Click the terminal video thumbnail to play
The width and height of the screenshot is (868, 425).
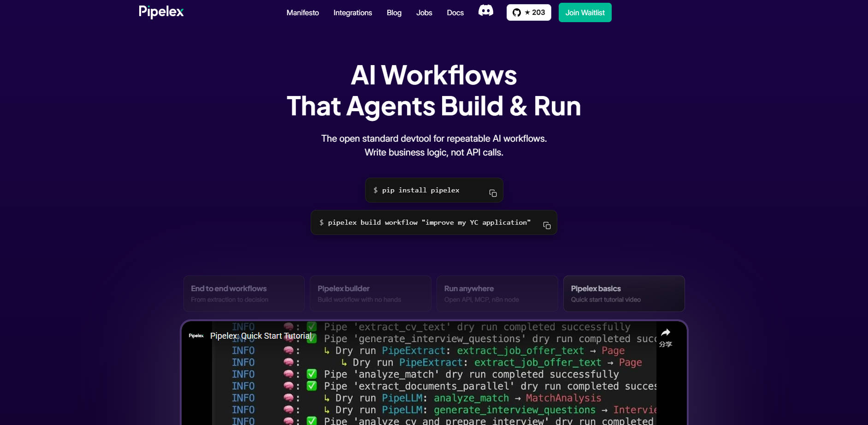point(433,383)
